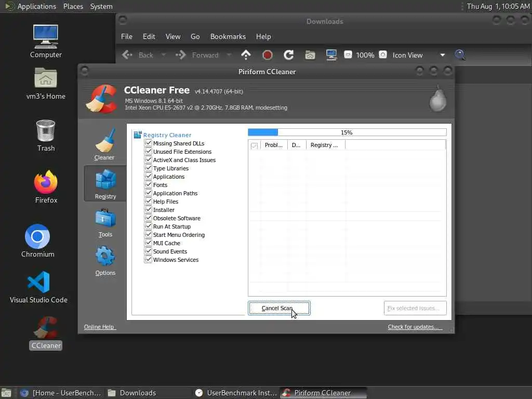This screenshot has width=532, height=399.
Task: Zoom out in Downloads toolbar
Action: click(x=348, y=55)
